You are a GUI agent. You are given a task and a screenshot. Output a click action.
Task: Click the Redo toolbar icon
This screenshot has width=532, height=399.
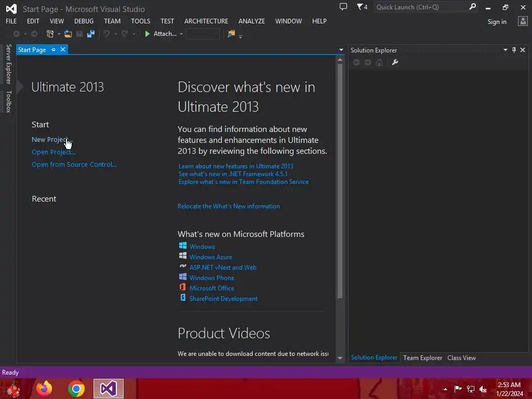click(125, 34)
